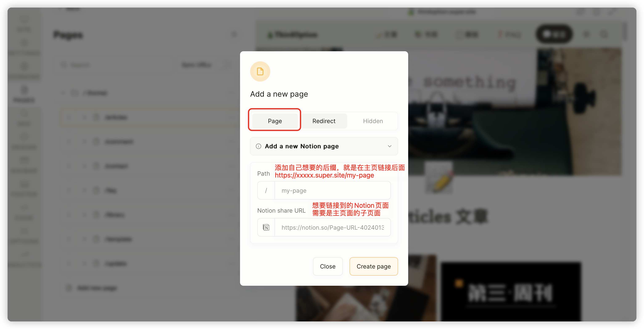Click the collapse/arrow icon in Pages header

click(234, 35)
